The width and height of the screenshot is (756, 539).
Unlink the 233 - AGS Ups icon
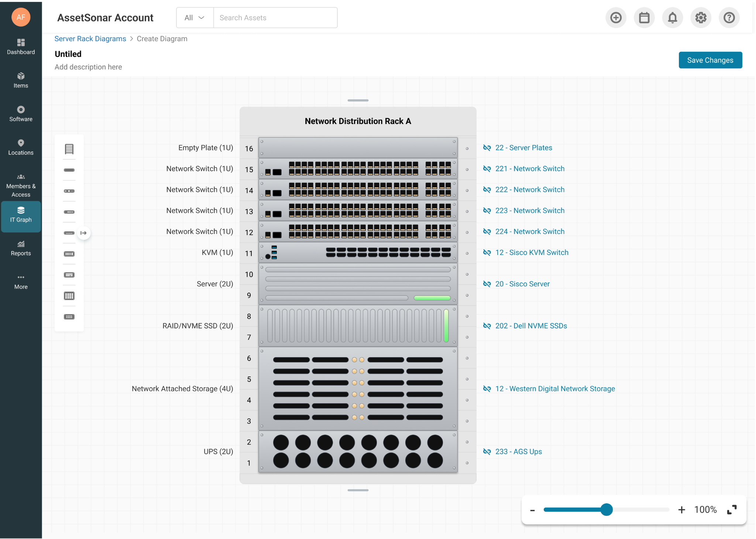click(x=487, y=452)
